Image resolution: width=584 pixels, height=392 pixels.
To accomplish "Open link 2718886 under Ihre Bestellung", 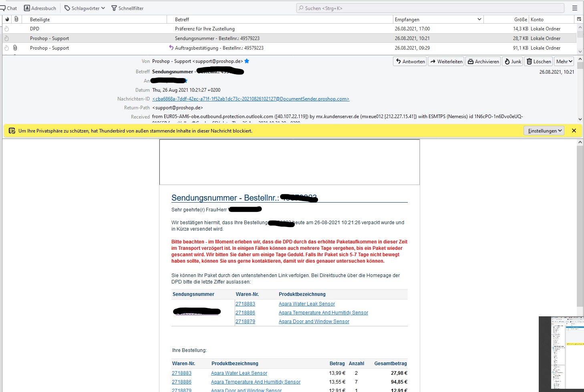I will click(x=181, y=382).
